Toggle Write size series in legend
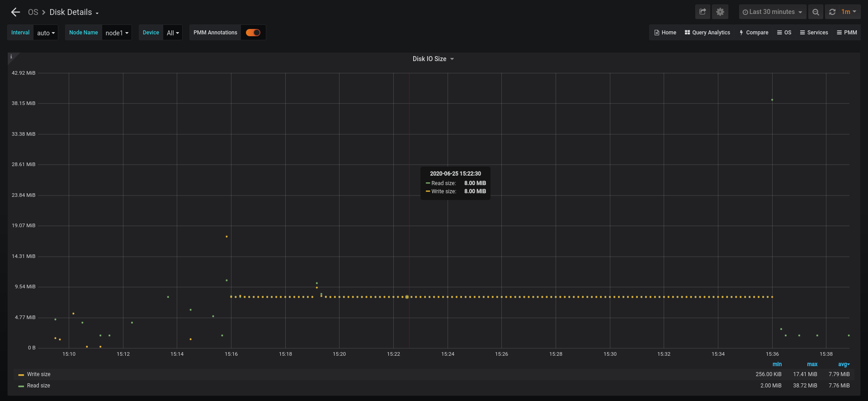868x401 pixels. coord(38,374)
